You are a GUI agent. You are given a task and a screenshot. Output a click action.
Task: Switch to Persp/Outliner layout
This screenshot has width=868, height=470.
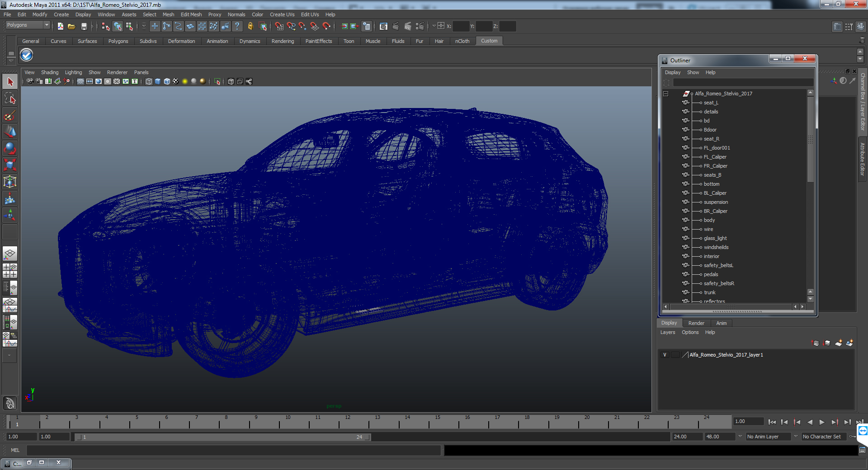tap(10, 287)
